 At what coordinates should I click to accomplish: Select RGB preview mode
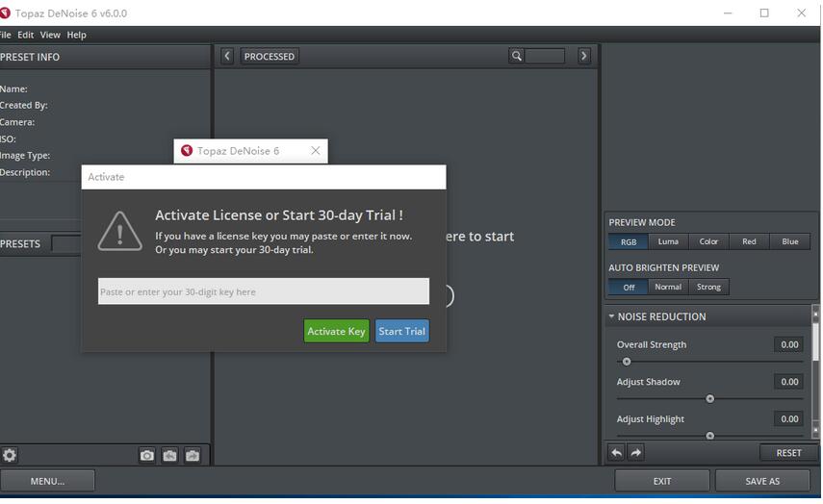(x=629, y=241)
